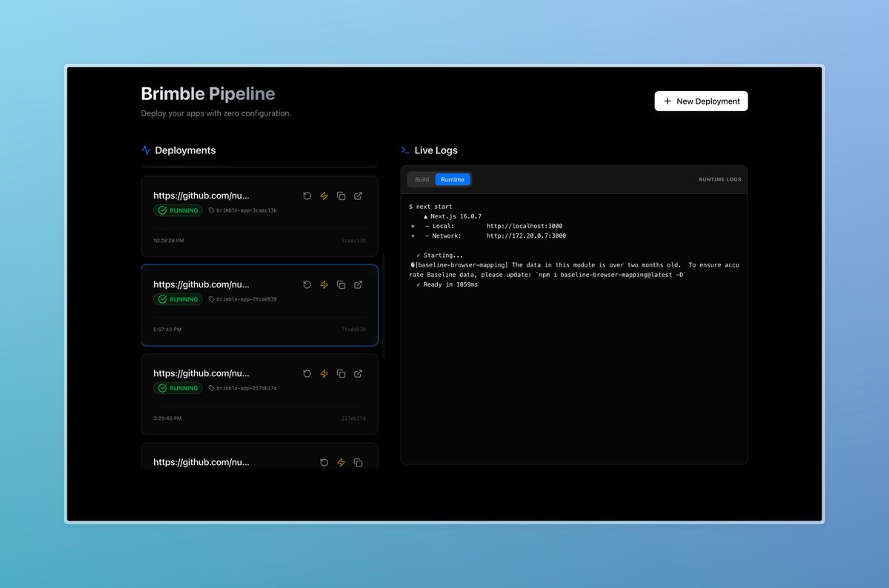Redeploy the brimble-app-3caac13b deployment via rollback icon
The image size is (889, 588).
307,196
